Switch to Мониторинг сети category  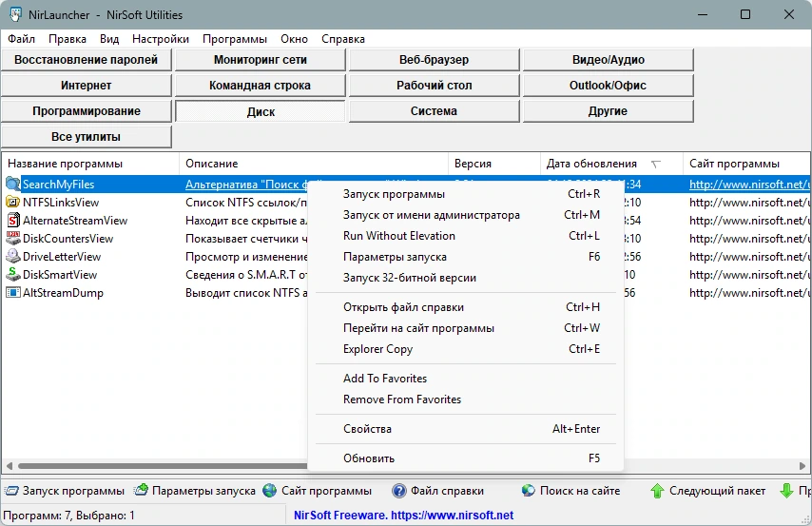point(260,60)
